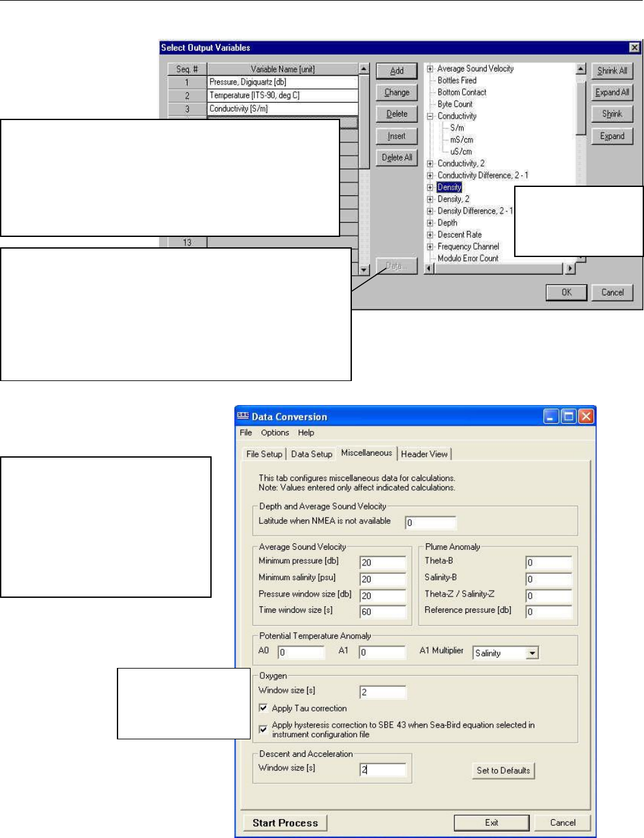Switch to the Data Setup tab
This screenshot has height=838, width=644.
(312, 454)
